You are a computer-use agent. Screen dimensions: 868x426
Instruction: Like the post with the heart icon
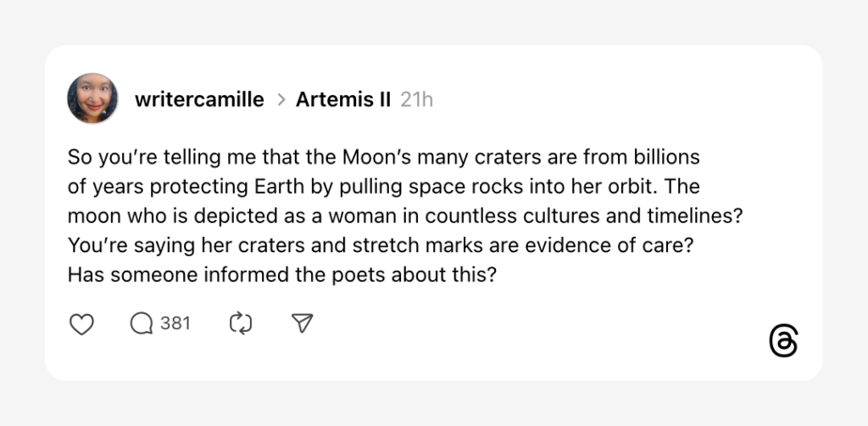click(81, 323)
